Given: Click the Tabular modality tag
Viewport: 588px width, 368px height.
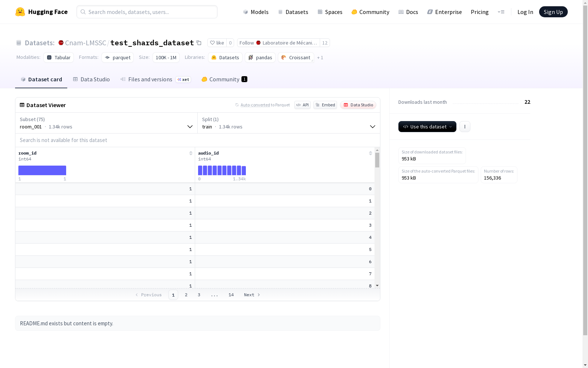Looking at the screenshot, I should point(59,57).
